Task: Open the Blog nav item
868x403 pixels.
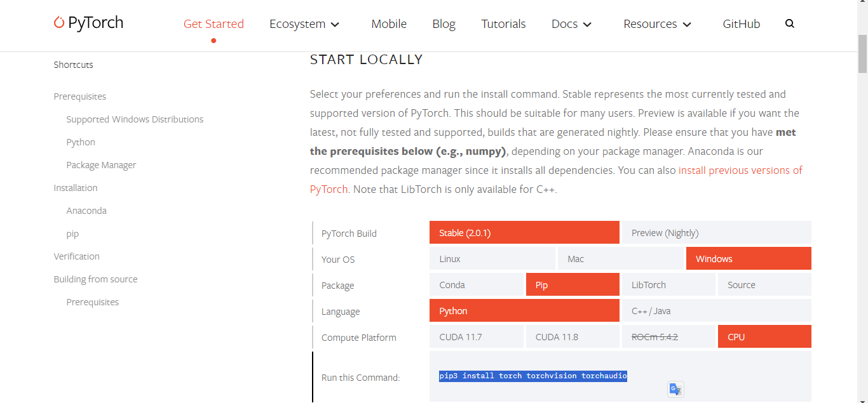Action: click(x=444, y=23)
